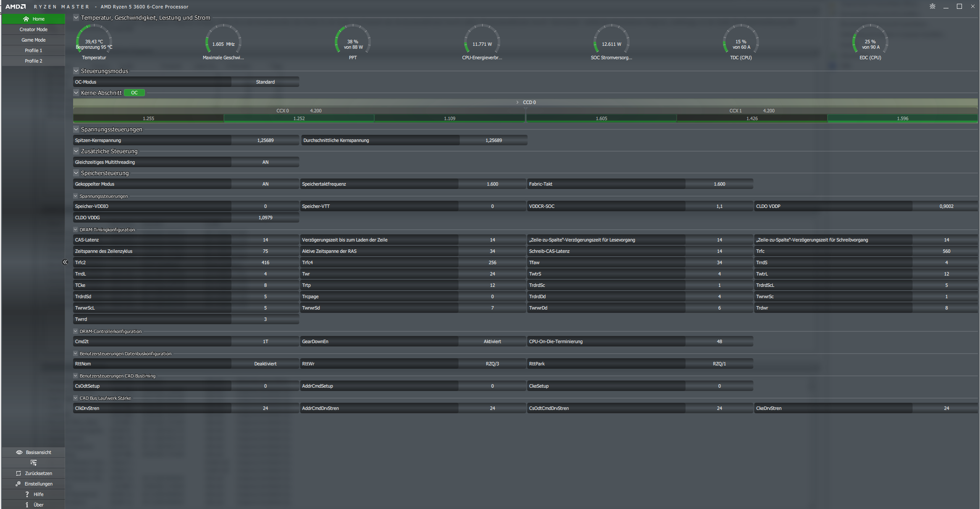Collapse the sidebar with double-chevron arrow
The image size is (980, 509).
point(65,262)
